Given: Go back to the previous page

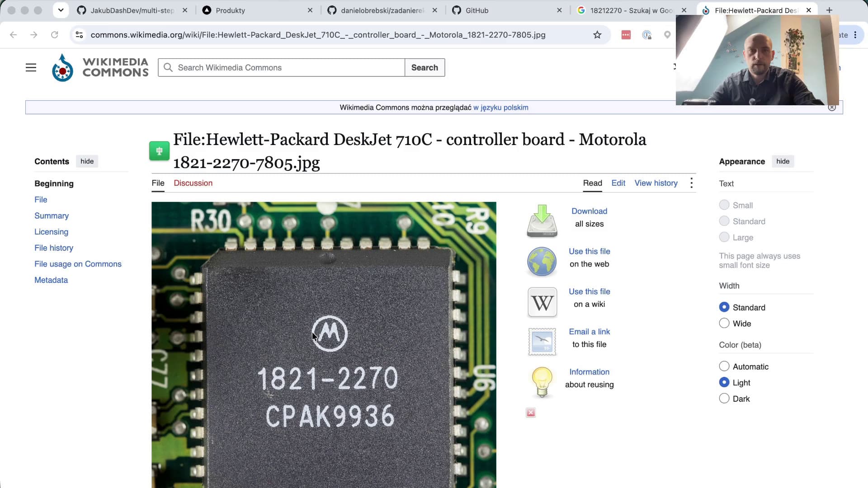Looking at the screenshot, I should (13, 35).
